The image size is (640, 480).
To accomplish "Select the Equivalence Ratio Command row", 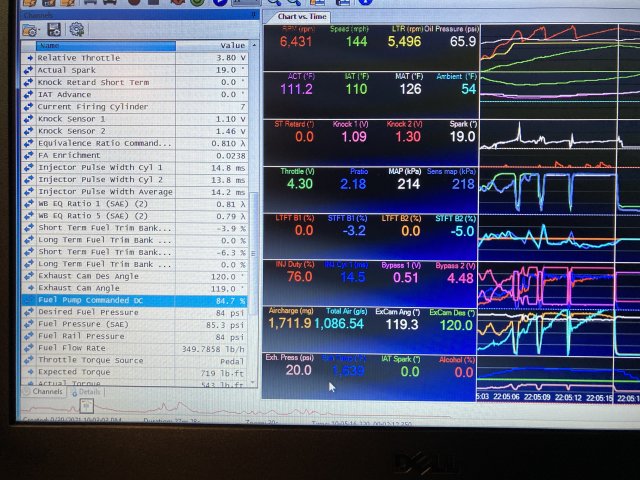I will (135, 143).
